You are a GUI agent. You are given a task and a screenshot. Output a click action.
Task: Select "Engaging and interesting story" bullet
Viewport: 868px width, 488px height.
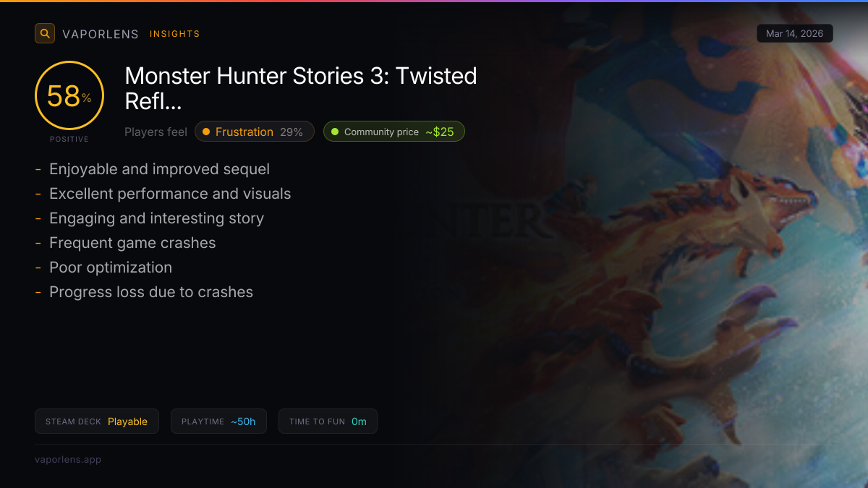click(x=156, y=218)
